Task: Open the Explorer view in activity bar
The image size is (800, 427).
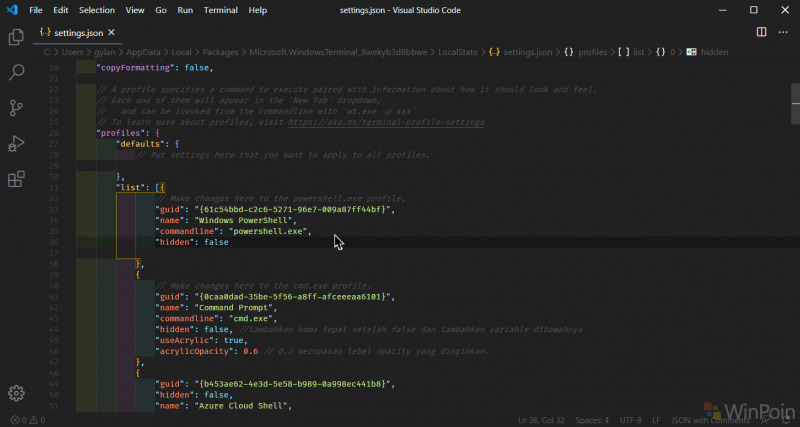Action: point(16,37)
